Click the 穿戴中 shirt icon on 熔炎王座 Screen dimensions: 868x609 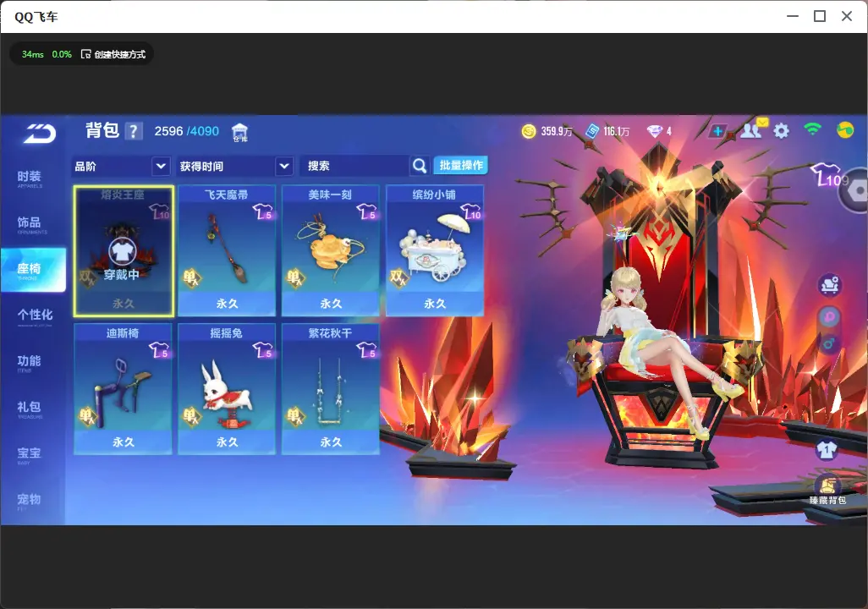(x=123, y=251)
